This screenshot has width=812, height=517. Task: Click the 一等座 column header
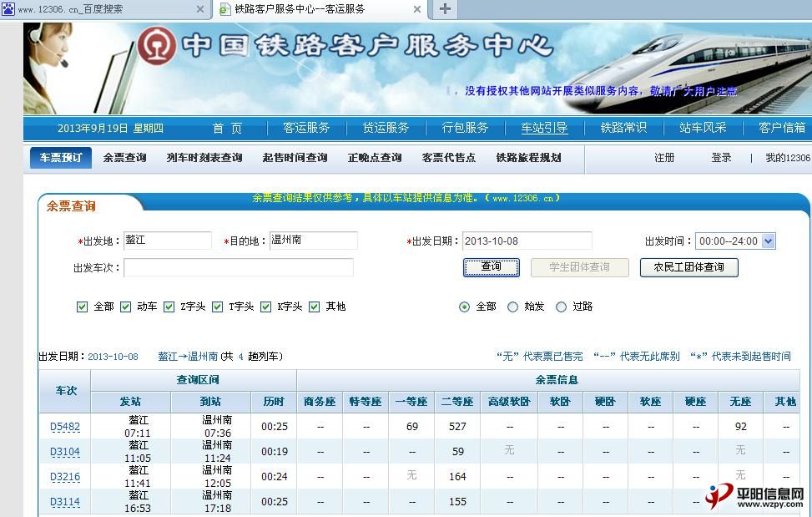click(411, 402)
